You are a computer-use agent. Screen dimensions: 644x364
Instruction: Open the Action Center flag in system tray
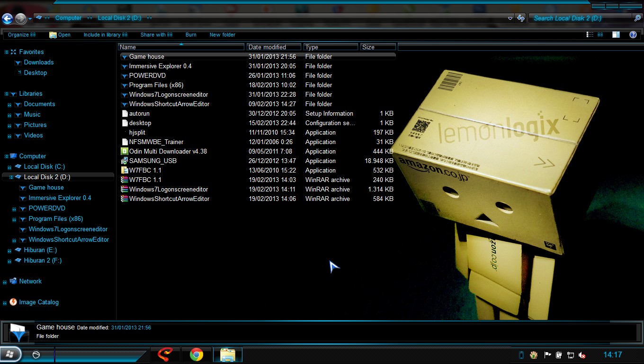(548, 355)
